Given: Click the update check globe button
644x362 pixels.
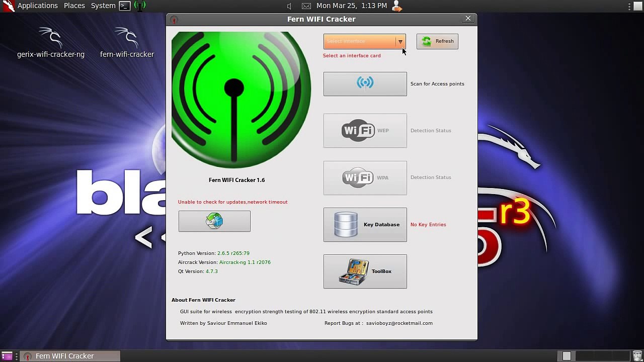Looking at the screenshot, I should [214, 221].
